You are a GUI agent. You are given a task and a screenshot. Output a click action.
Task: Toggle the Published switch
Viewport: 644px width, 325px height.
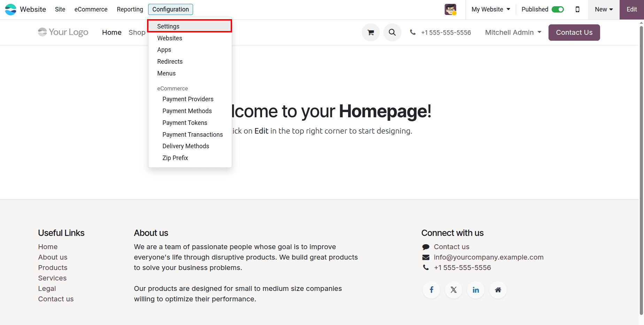coord(558,9)
